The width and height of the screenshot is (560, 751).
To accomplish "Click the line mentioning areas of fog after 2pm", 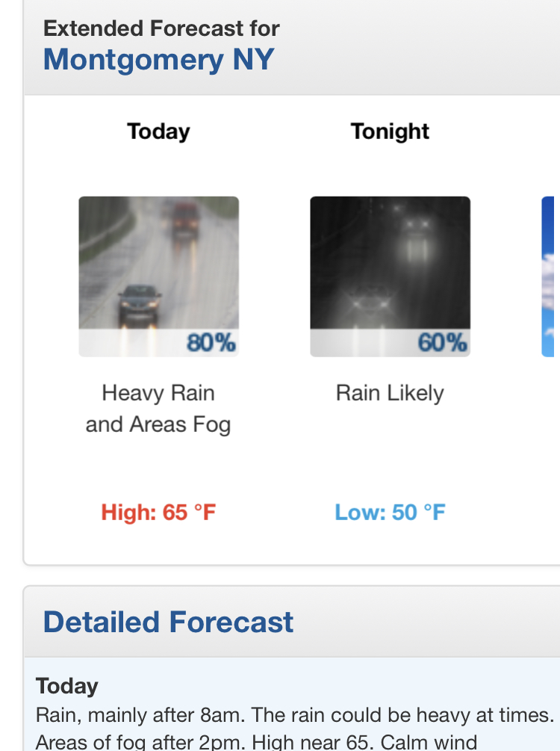I will click(256, 742).
